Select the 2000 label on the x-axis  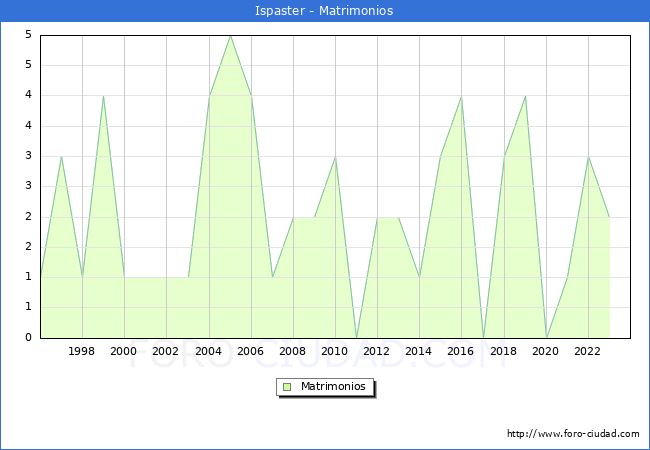[124, 351]
